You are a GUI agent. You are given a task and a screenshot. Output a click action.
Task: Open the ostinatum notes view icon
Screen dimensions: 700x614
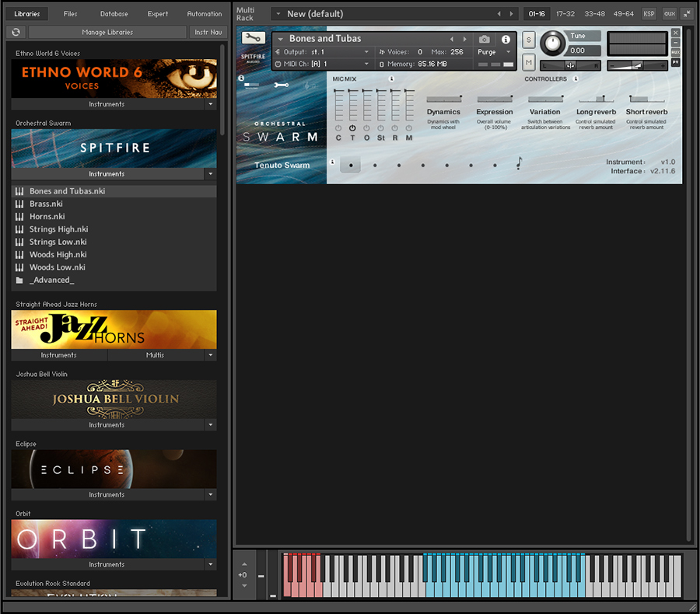(310, 85)
